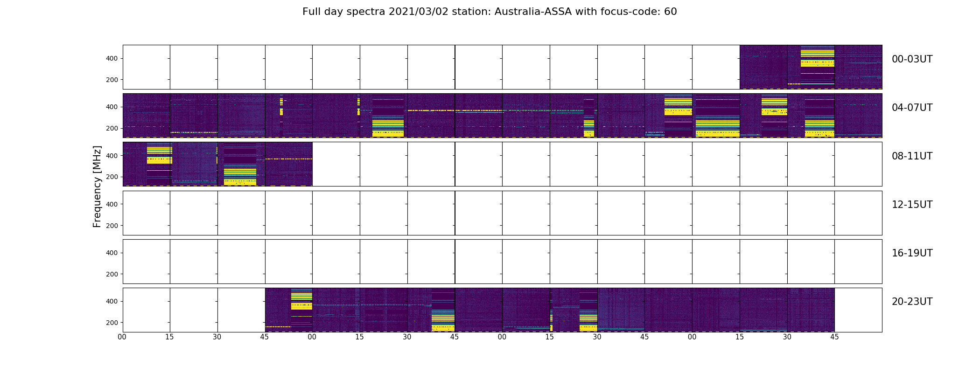This screenshot has width=980, height=373.
Task: Select the 20-23UT row label
Action: click(912, 302)
